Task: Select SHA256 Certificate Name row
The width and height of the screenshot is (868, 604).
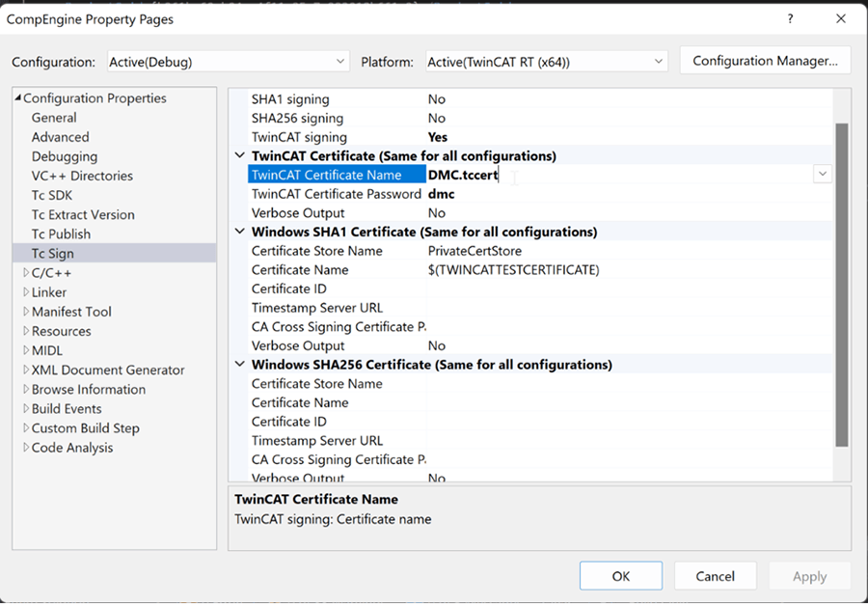Action: tap(540, 402)
